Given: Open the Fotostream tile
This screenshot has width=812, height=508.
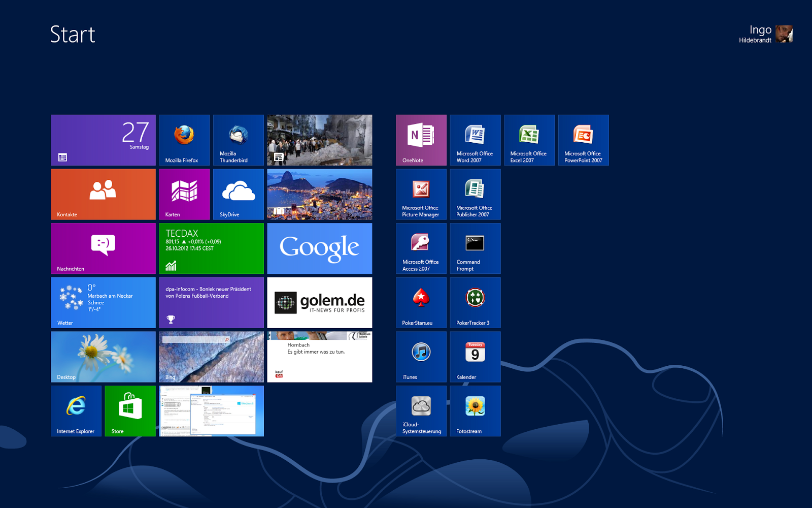Looking at the screenshot, I should [x=476, y=411].
